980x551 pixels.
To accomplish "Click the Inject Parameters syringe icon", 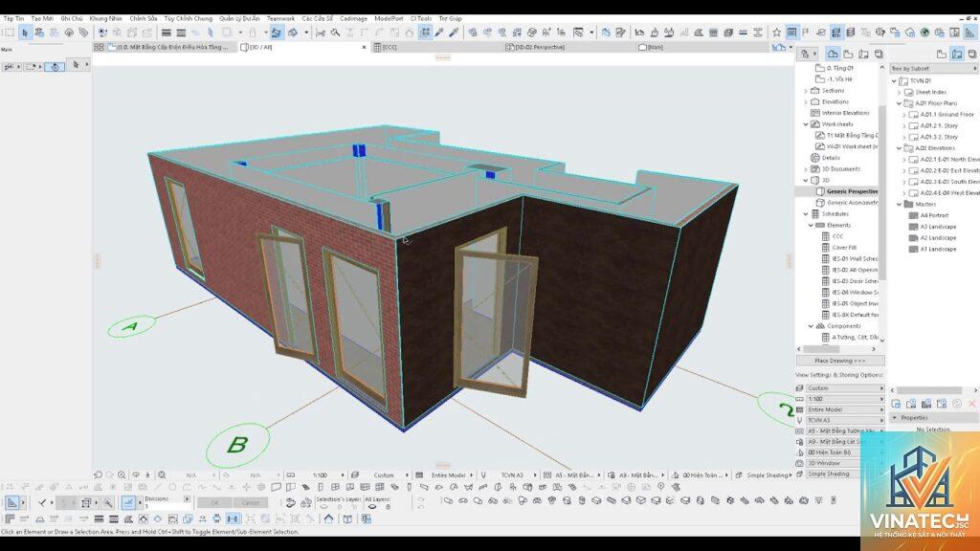I will click(455, 33).
